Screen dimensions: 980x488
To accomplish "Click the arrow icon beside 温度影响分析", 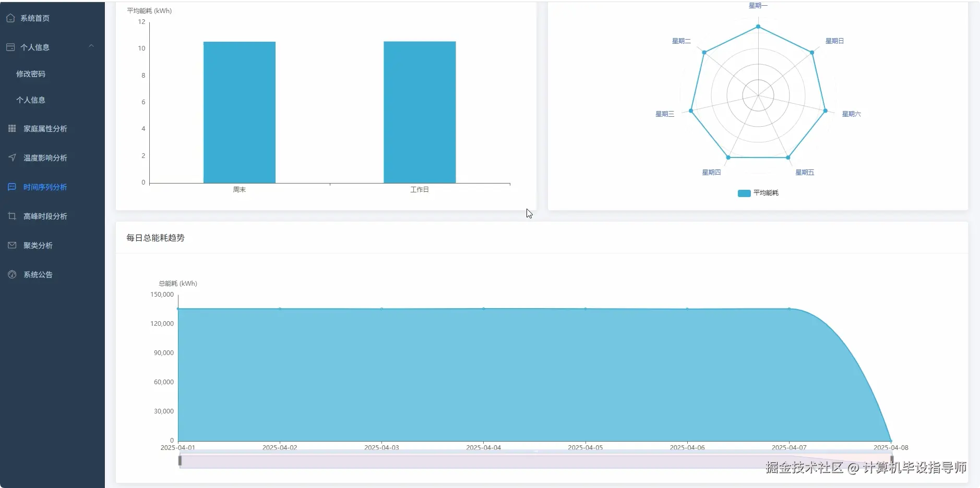I will click(12, 157).
